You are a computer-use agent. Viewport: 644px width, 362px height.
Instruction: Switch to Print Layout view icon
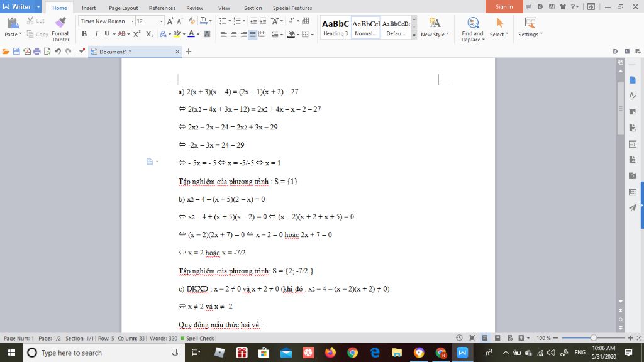[x=485, y=337]
